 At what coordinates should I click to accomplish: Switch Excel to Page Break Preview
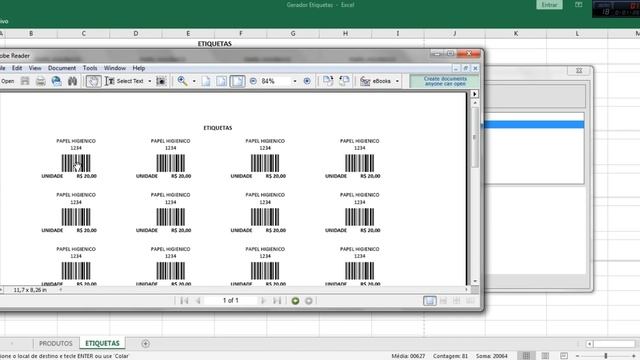point(564,356)
